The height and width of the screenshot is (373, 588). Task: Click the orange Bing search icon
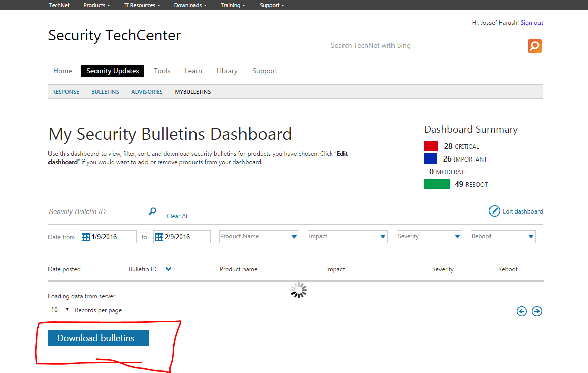(534, 46)
